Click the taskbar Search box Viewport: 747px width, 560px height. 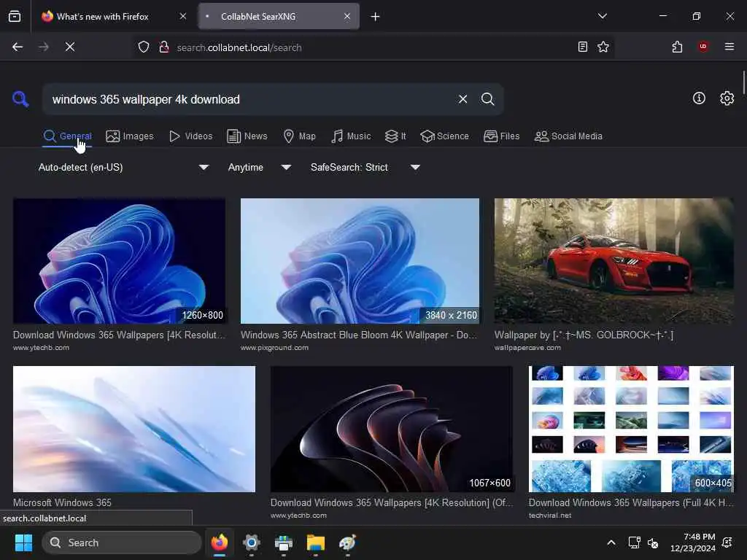coord(122,542)
